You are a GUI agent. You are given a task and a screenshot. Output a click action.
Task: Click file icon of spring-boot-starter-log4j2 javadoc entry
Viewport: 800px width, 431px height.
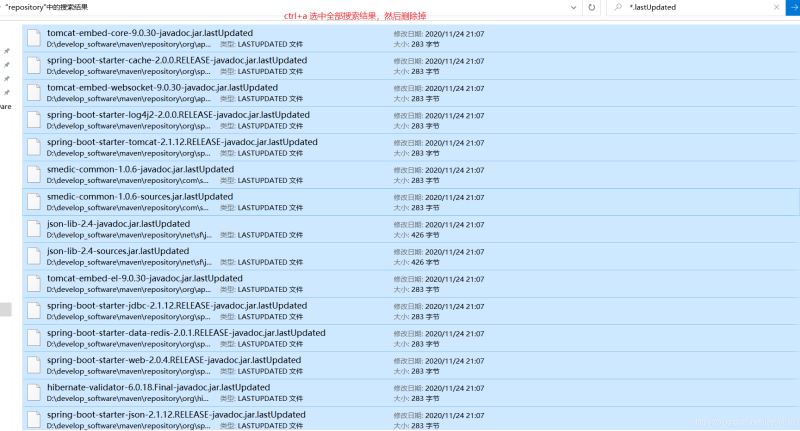34,120
